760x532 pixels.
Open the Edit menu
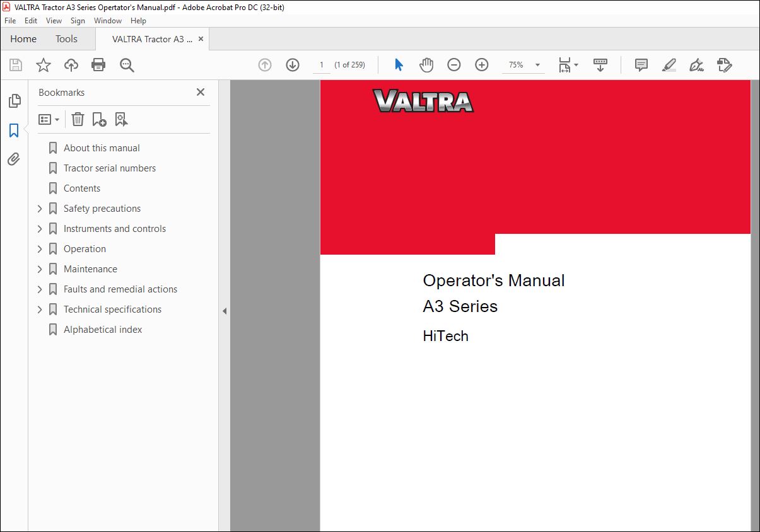[x=31, y=21]
